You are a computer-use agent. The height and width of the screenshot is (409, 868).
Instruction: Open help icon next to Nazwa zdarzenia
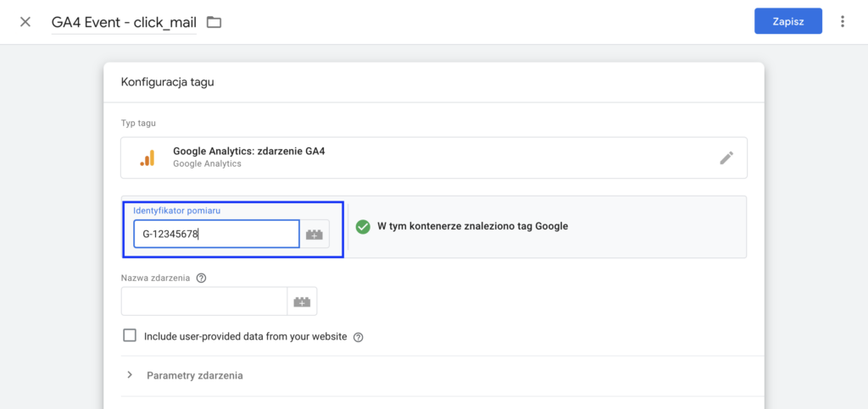tap(202, 279)
